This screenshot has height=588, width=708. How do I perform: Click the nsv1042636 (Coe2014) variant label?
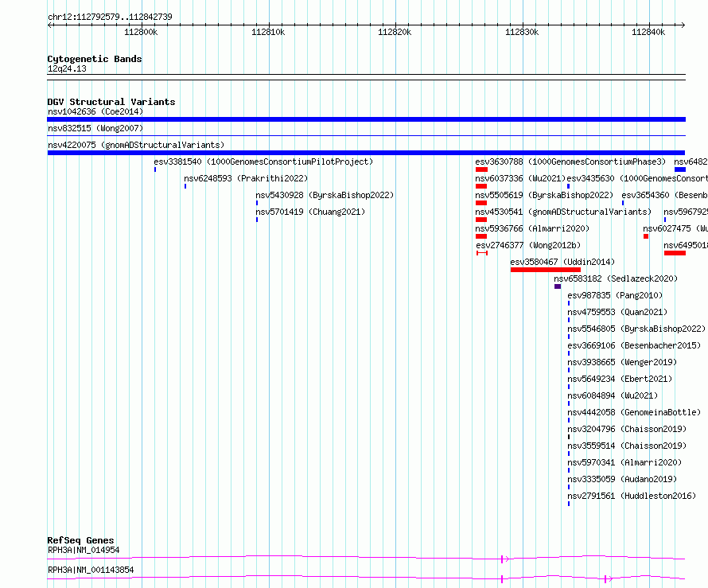tap(95, 111)
